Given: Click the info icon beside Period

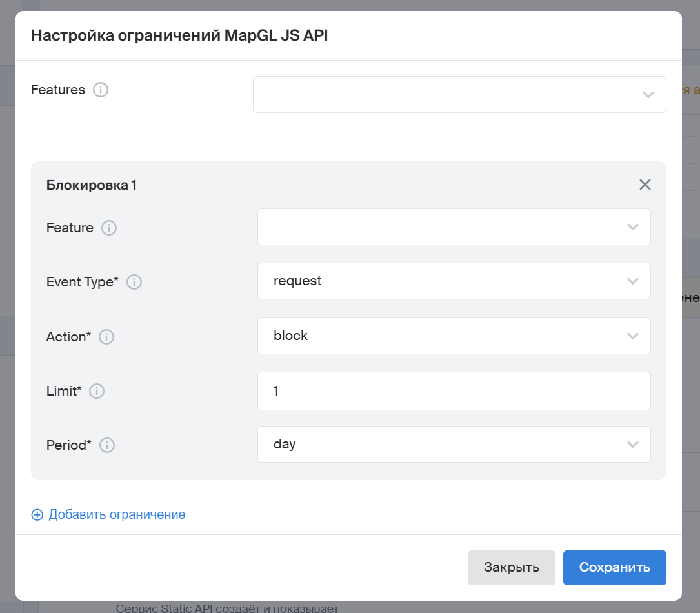Looking at the screenshot, I should click(x=107, y=445).
